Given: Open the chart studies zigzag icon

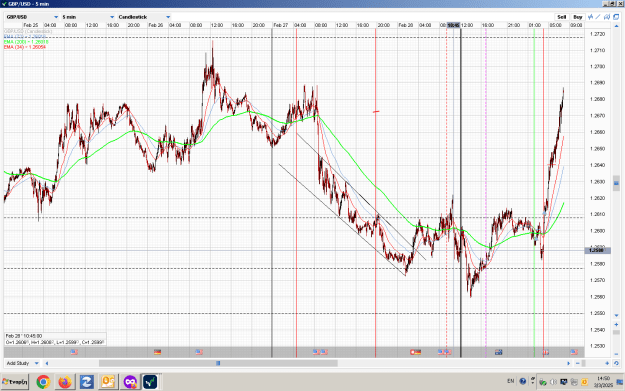Looking at the screenshot, I should pos(591,17).
